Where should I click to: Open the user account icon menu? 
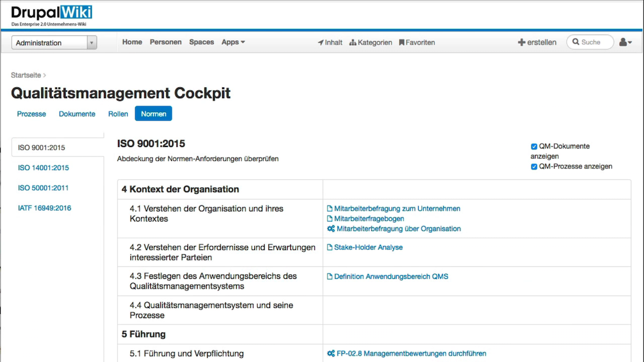(625, 42)
